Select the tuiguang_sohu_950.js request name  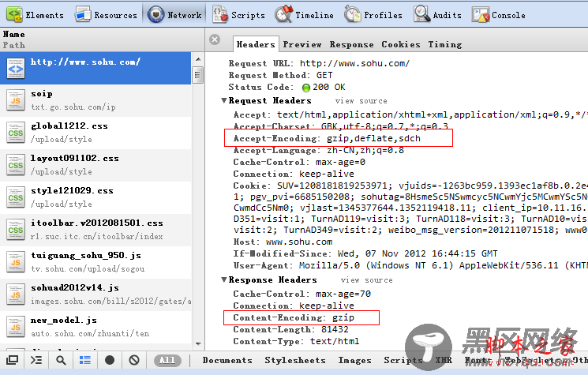click(86, 255)
